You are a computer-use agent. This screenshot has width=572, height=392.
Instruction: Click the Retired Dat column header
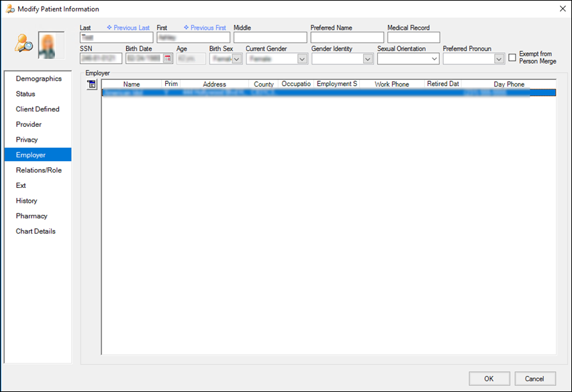(443, 84)
